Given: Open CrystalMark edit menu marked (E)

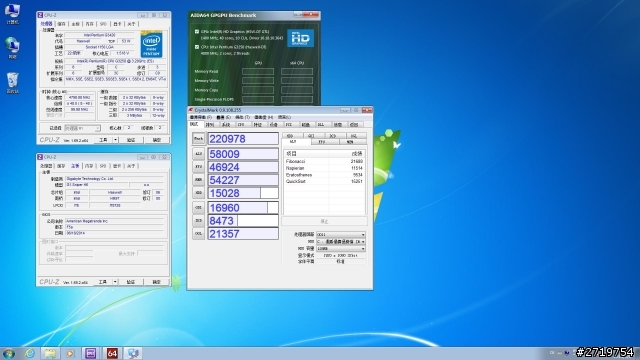Looking at the screenshot, I should pos(223,118).
